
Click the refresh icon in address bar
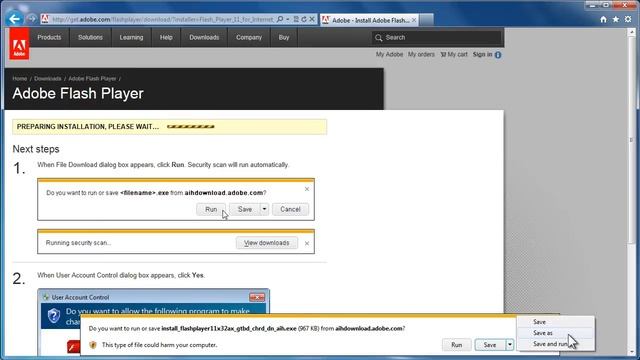304,19
